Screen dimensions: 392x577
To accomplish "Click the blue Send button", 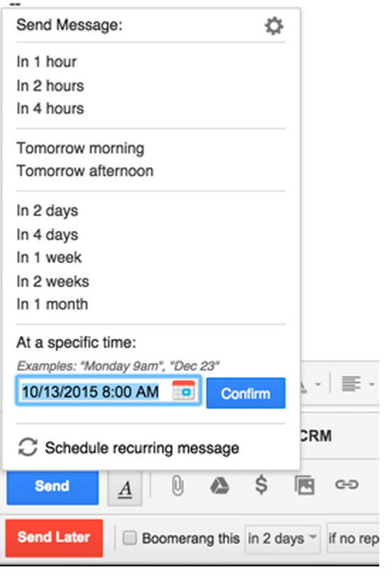I will (x=52, y=486).
